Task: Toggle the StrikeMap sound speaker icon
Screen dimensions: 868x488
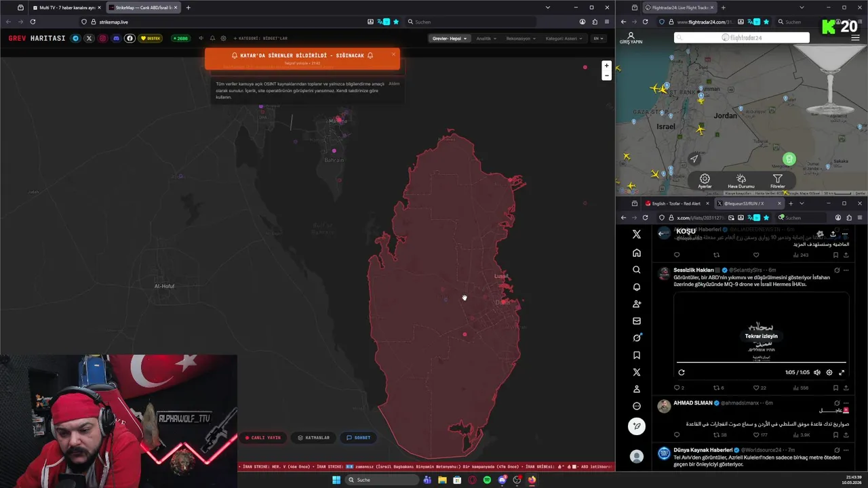Action: coord(201,39)
